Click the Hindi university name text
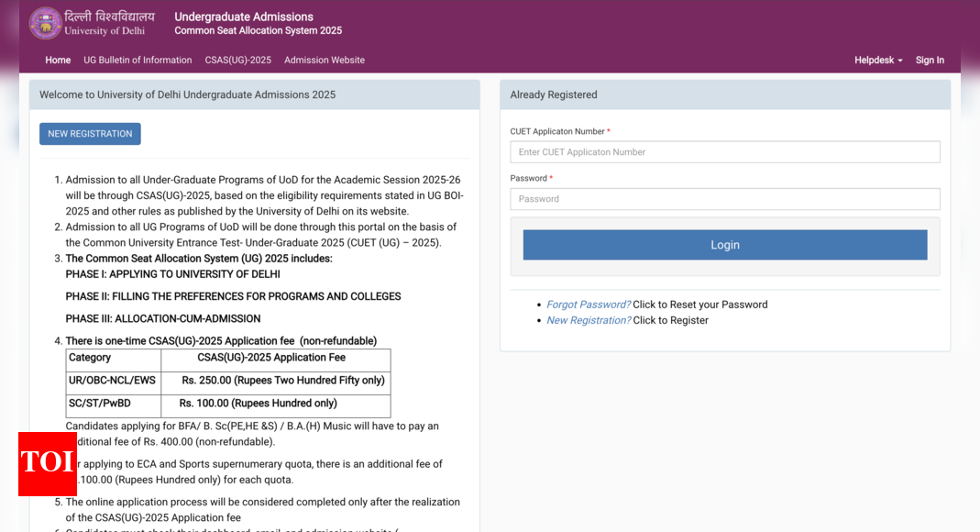The width and height of the screenshot is (980, 532). [x=109, y=17]
